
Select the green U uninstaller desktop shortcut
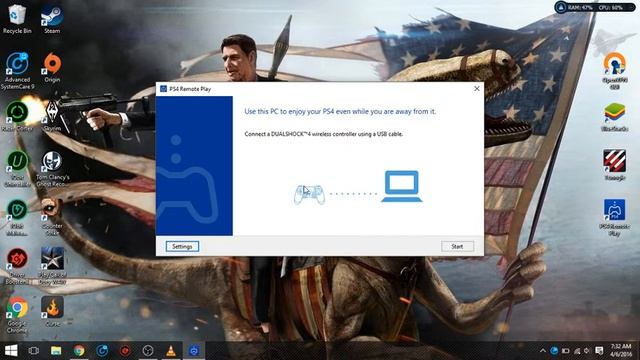pos(17,168)
